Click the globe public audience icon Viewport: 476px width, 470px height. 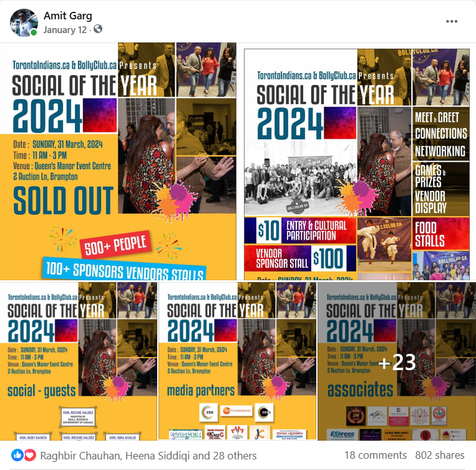(98, 29)
